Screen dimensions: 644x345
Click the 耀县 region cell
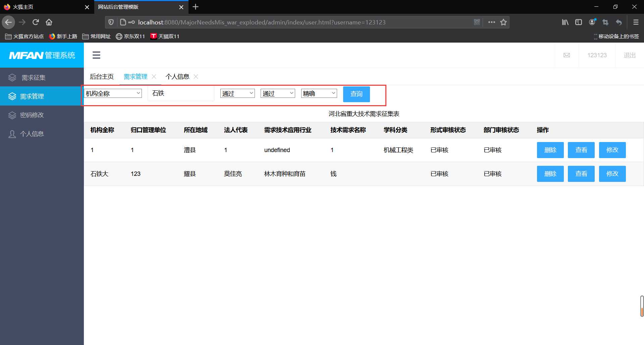click(x=190, y=174)
